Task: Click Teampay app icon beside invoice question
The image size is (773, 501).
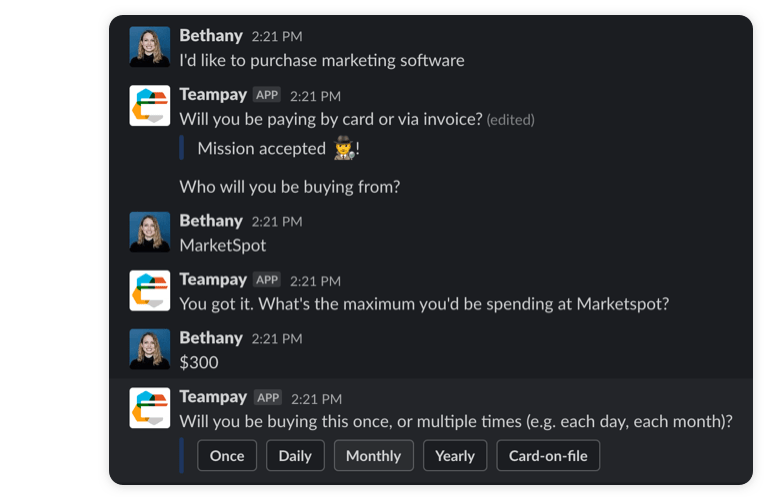Action: (150, 106)
